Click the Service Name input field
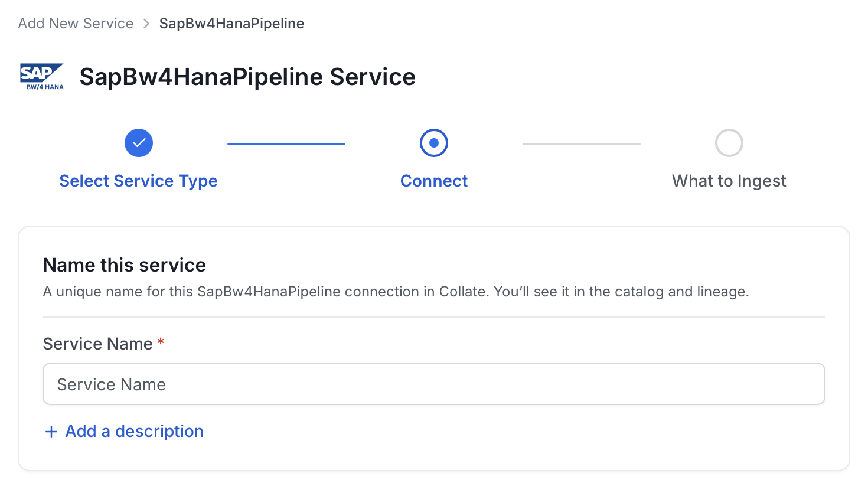Screen dimensions: 868x483 click(434, 384)
